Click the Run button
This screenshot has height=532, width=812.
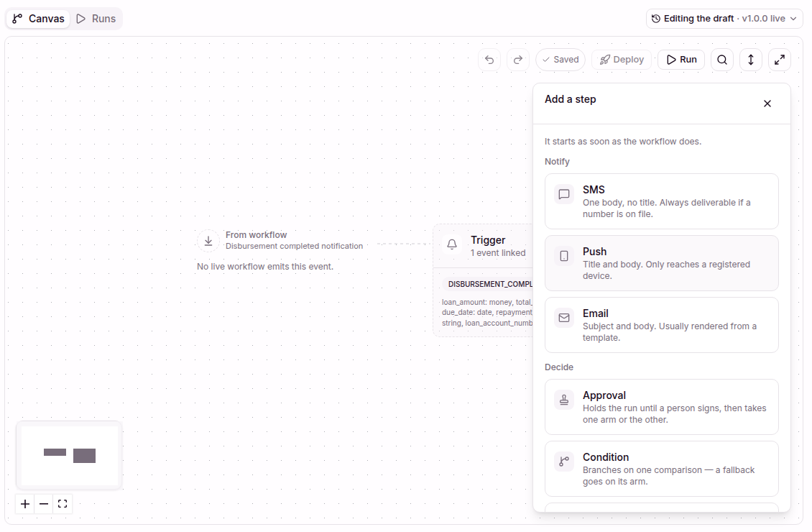(x=681, y=60)
